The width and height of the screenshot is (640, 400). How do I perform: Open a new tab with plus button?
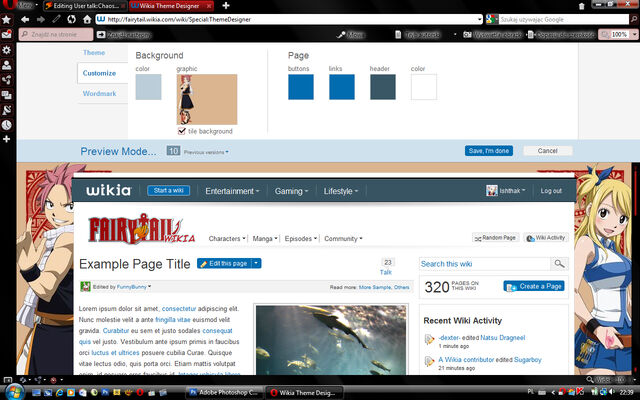(x=226, y=6)
